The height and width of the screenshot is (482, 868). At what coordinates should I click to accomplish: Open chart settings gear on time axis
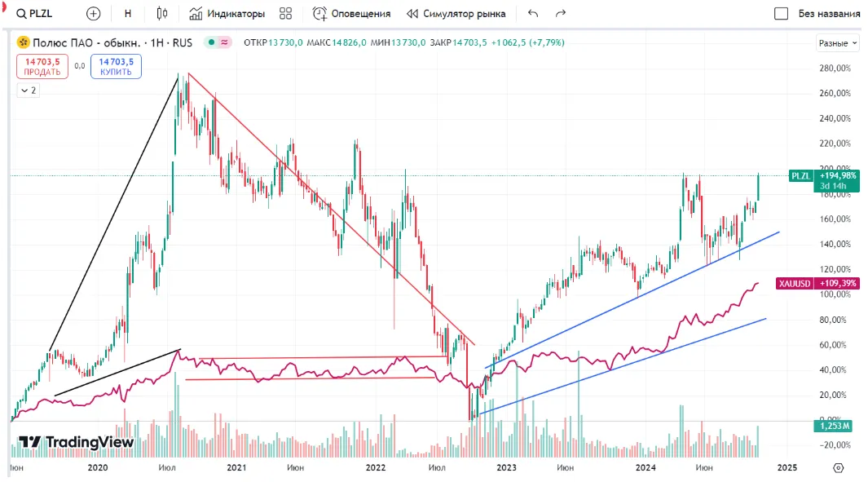(x=838, y=468)
